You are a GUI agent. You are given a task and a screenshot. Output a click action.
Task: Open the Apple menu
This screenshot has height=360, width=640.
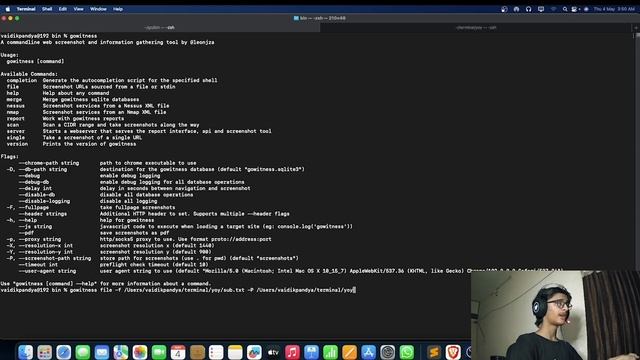7,9
